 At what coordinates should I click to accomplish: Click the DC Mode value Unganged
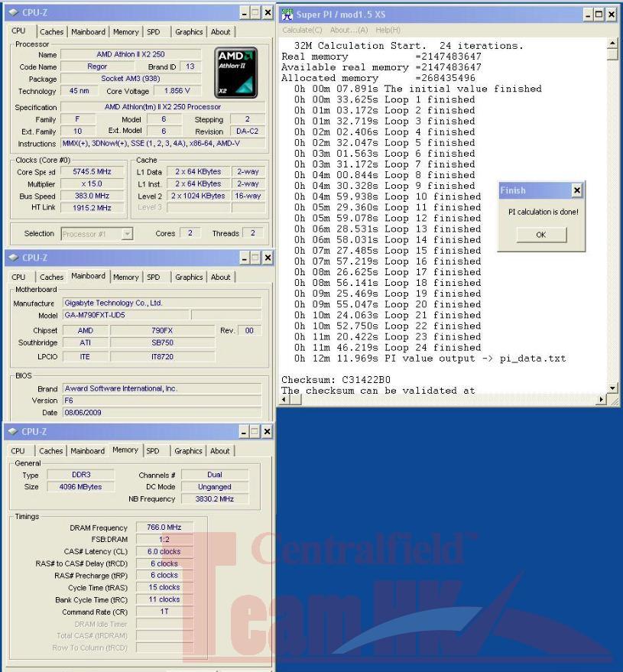pos(215,487)
